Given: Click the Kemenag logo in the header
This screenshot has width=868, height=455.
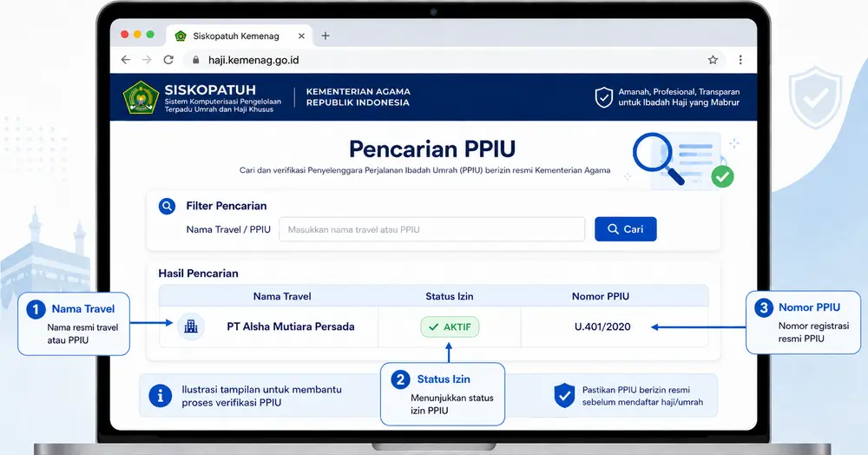Looking at the screenshot, I should click(141, 97).
